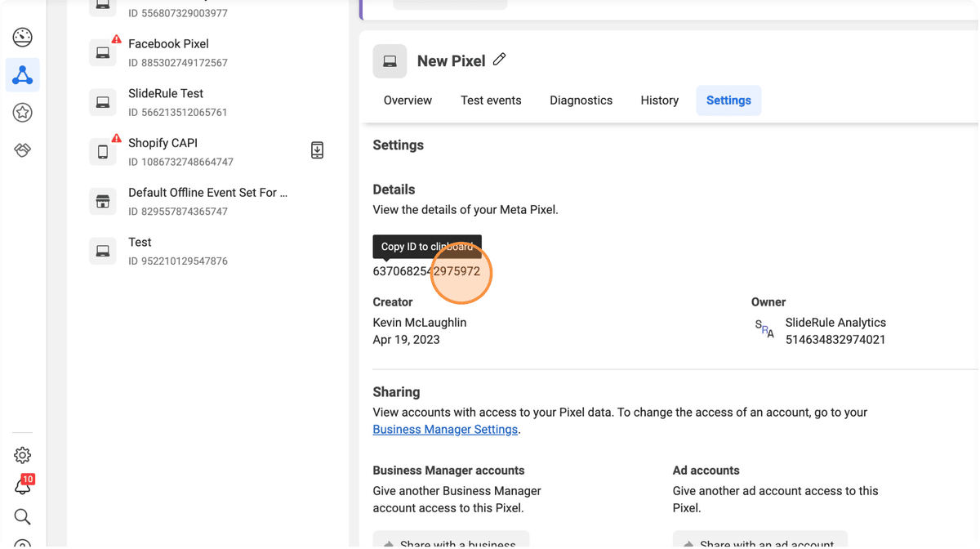The image size is (980, 549).
Task: Click ID 556807329003977 at top of list
Action: (x=178, y=13)
